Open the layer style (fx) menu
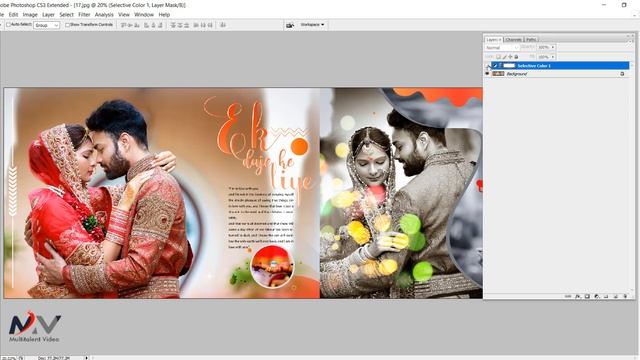 click(578, 296)
